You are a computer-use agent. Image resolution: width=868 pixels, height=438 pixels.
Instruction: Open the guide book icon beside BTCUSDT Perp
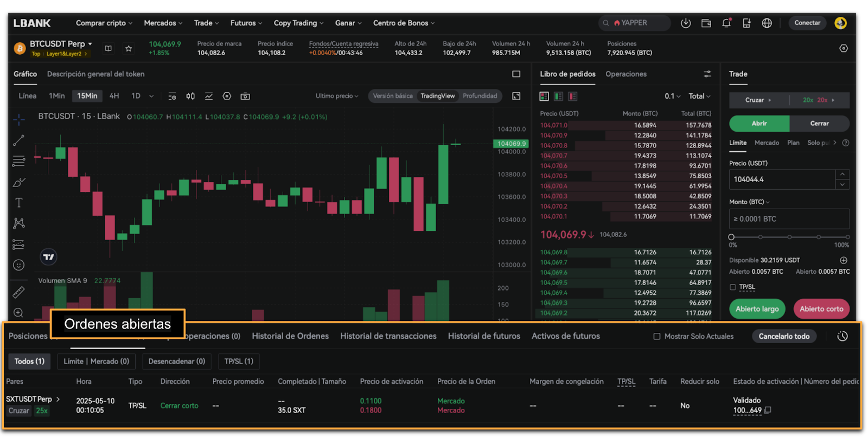coord(108,48)
